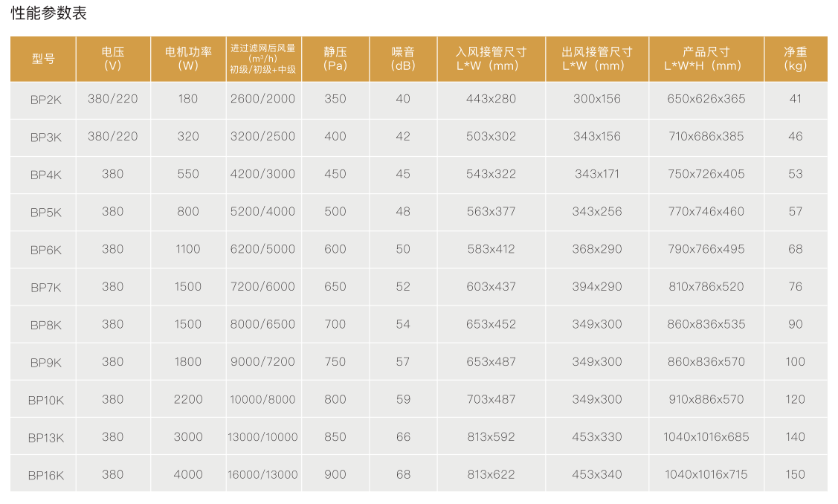Click the 型号 column header
838x504 pixels.
click(x=43, y=59)
